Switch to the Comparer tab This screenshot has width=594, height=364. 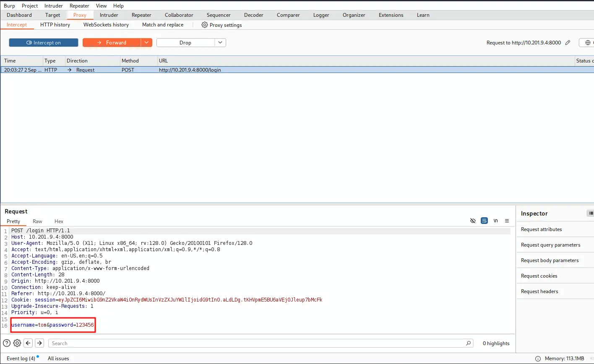point(288,15)
